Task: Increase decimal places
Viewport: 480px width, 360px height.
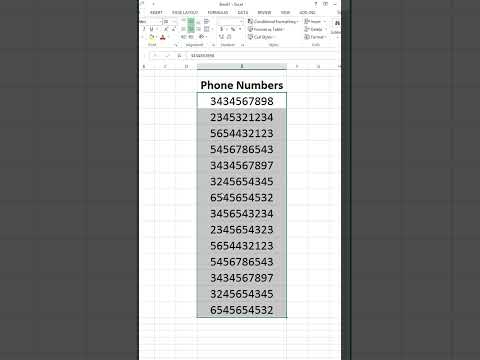Action: (x=221, y=37)
